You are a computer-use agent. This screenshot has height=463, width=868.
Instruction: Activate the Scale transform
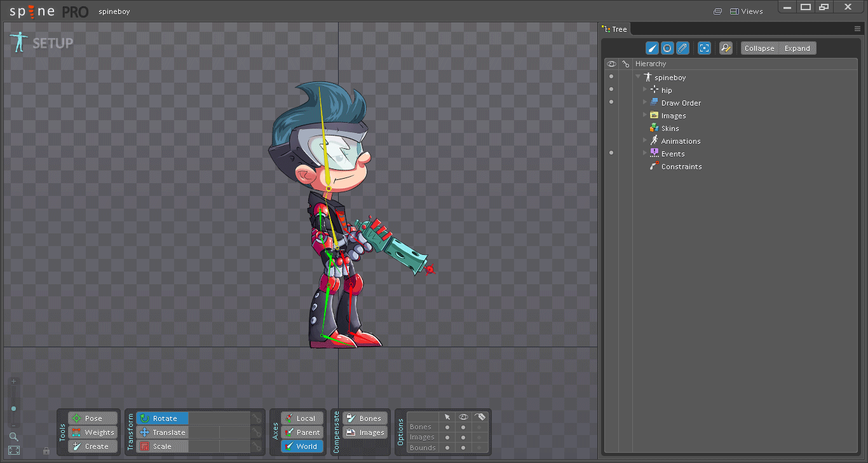point(162,446)
